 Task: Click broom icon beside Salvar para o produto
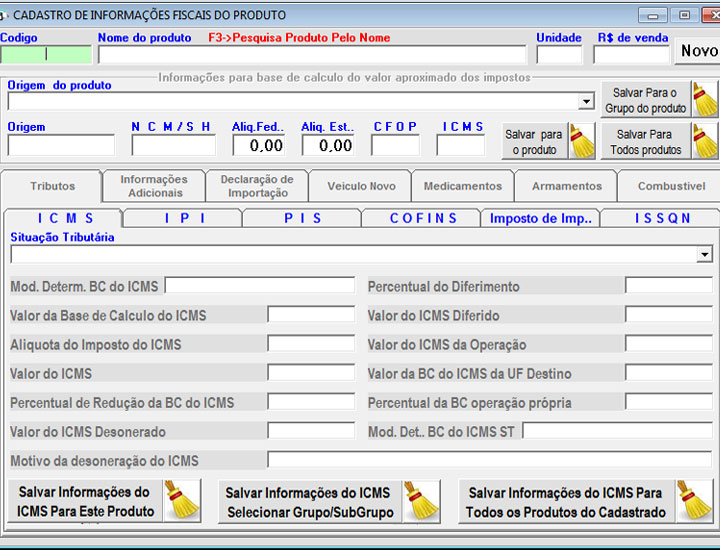click(x=582, y=141)
